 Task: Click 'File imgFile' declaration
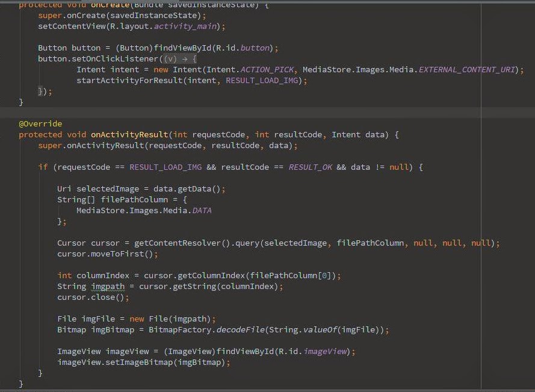(86, 319)
